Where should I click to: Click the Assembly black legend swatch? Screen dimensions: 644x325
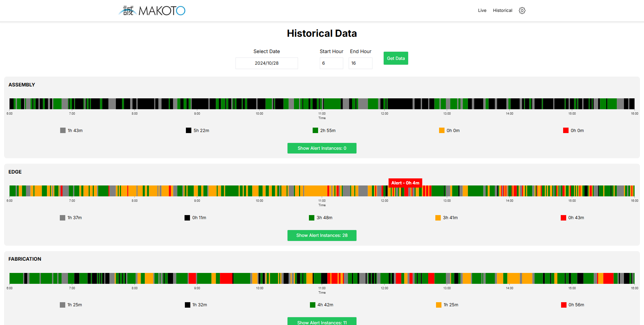tap(189, 130)
